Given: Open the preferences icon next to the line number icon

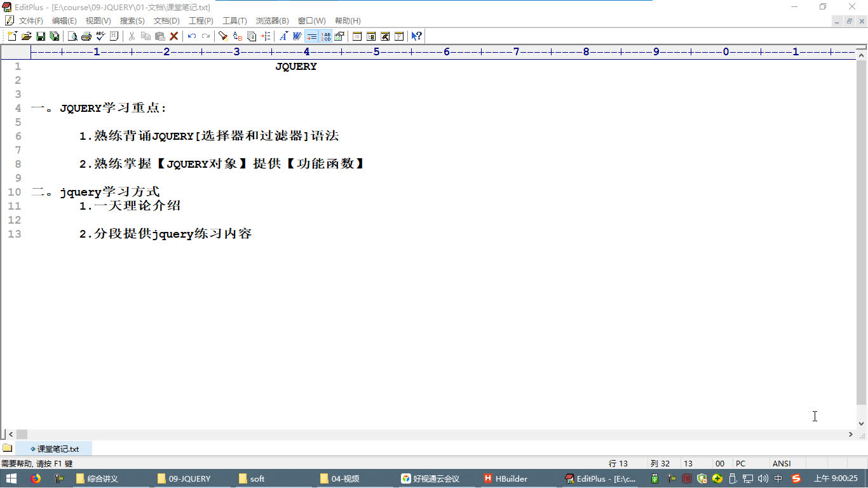Looking at the screenshot, I should pyautogui.click(x=339, y=36).
